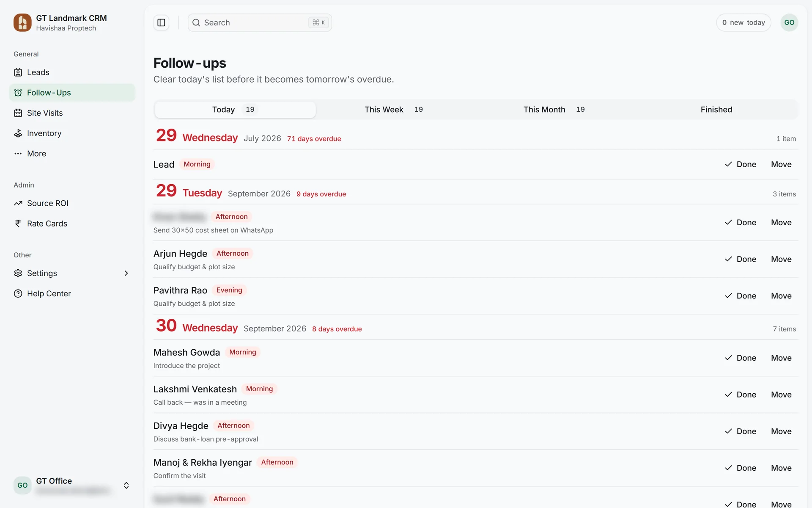Click the 0 new today pill
Image resolution: width=812 pixels, height=508 pixels.
(743, 22)
